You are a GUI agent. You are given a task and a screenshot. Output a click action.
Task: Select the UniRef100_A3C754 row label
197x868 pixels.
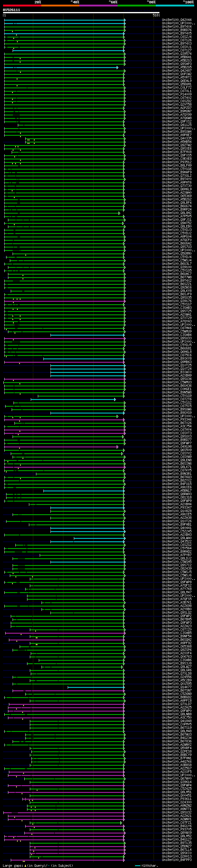click(x=177, y=426)
